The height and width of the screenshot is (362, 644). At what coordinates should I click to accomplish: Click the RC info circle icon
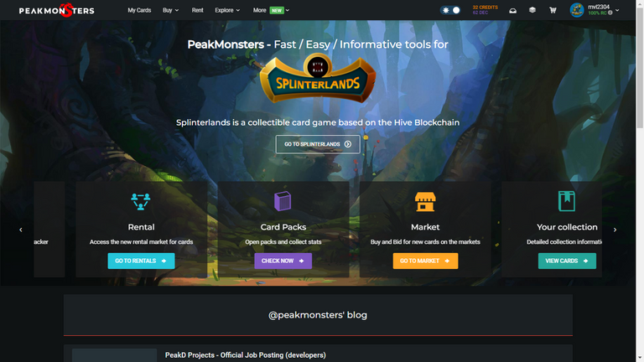(610, 13)
